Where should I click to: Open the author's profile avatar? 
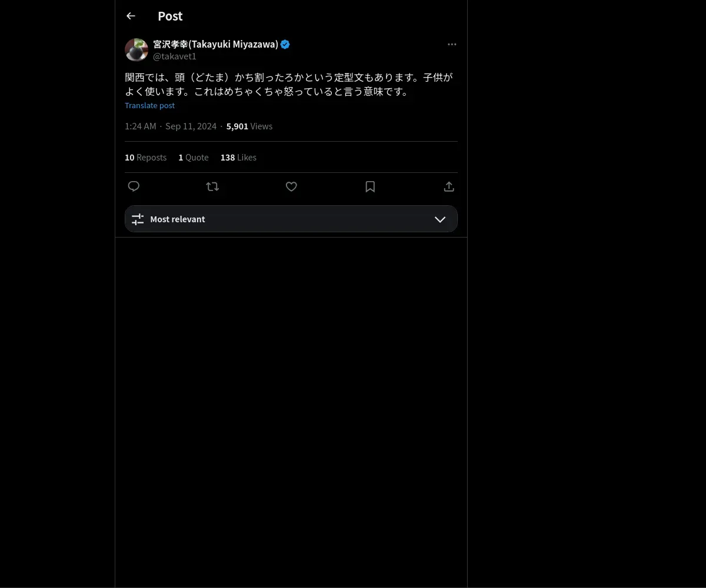tap(136, 50)
